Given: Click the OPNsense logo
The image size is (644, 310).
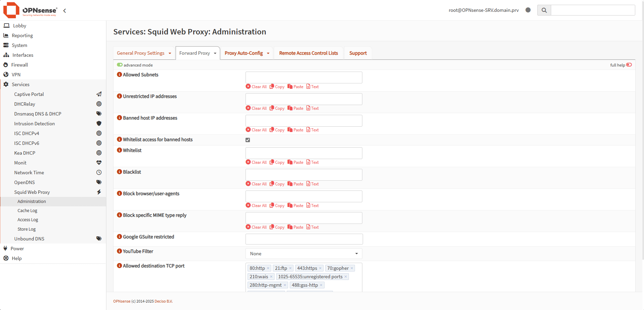Looking at the screenshot, I should click(x=30, y=10).
